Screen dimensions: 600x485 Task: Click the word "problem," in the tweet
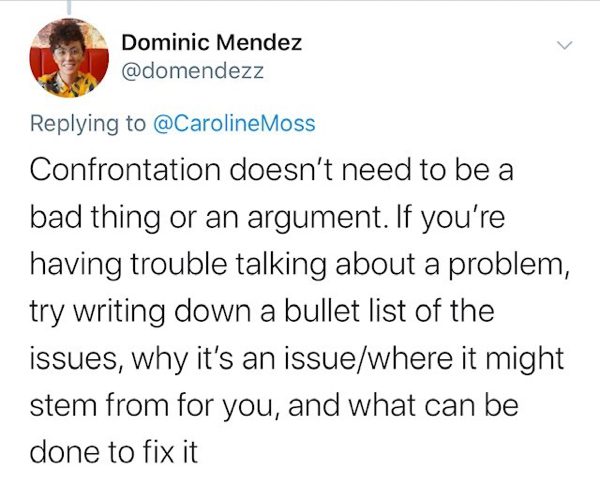pyautogui.click(x=509, y=266)
